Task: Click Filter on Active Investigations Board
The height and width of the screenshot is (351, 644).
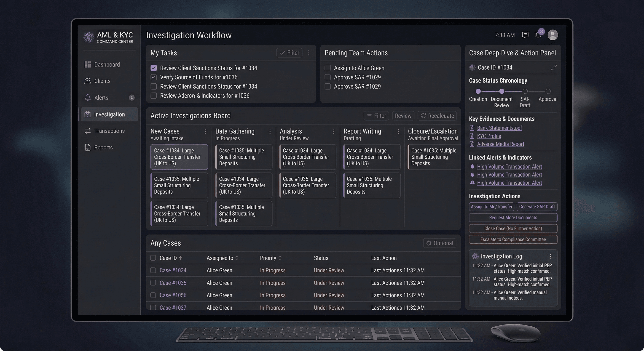Action: pos(376,116)
